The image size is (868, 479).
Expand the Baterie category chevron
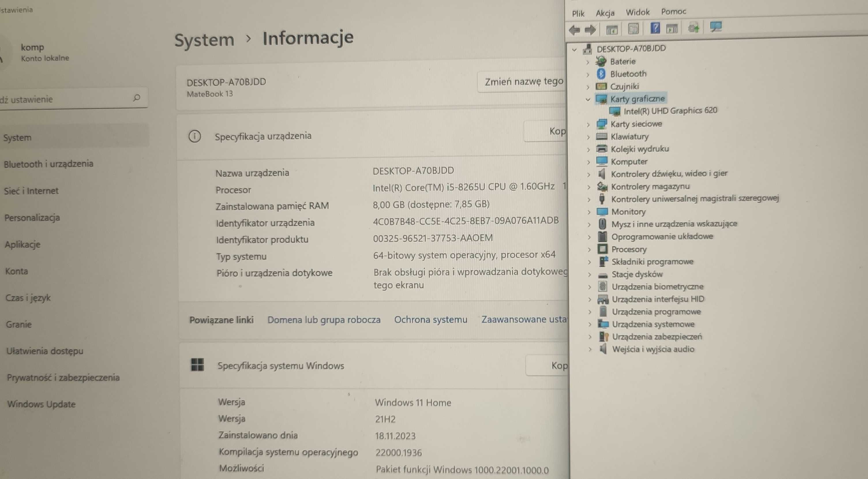click(x=588, y=62)
